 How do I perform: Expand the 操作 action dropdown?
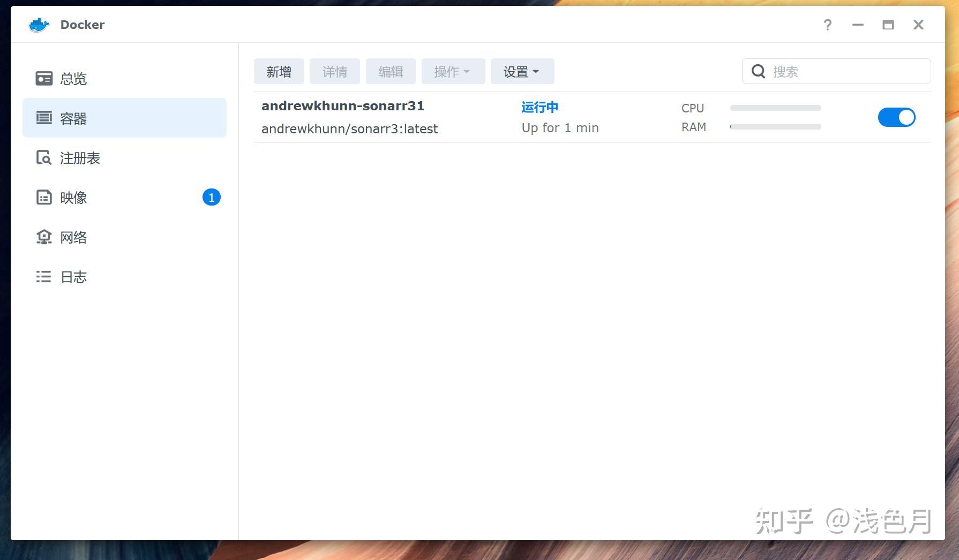coord(453,71)
